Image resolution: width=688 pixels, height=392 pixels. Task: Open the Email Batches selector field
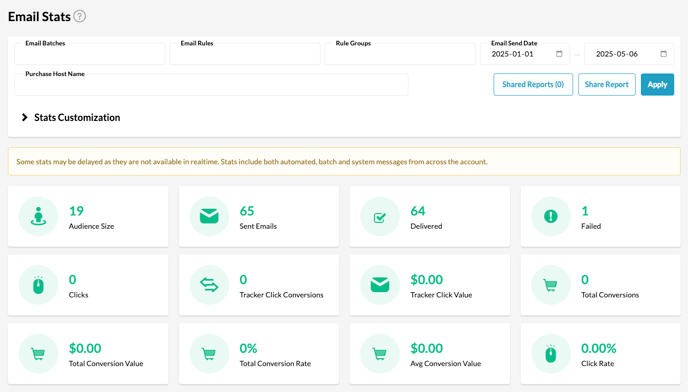pos(90,54)
